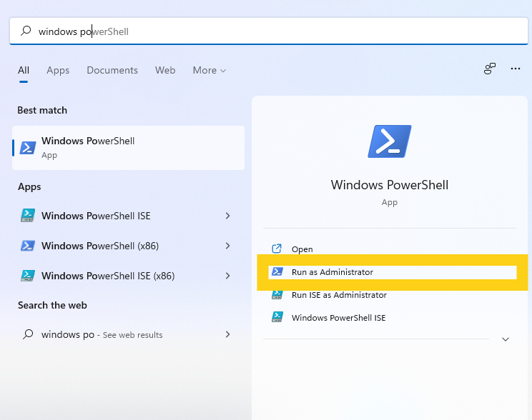
Task: Click the search magnifier icon in search box
Action: point(26,31)
